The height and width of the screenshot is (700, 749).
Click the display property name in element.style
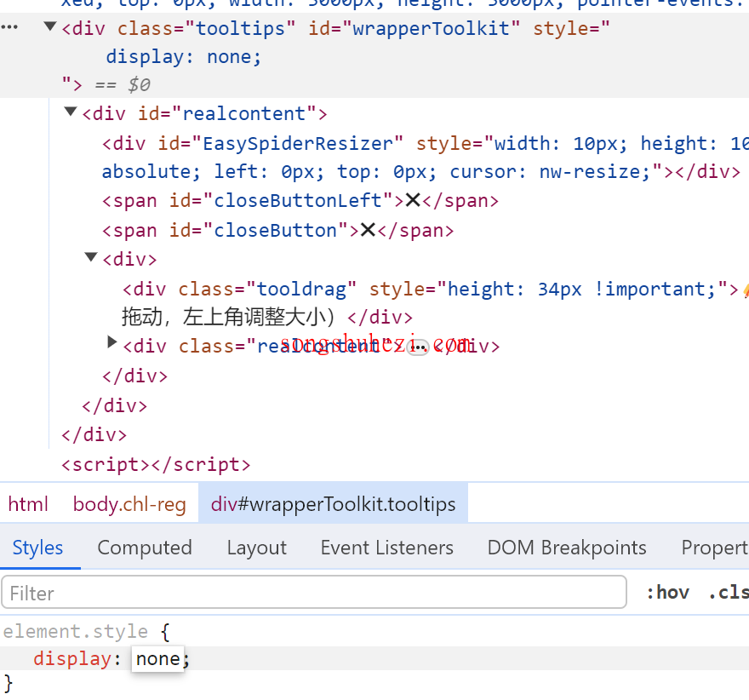pos(72,658)
